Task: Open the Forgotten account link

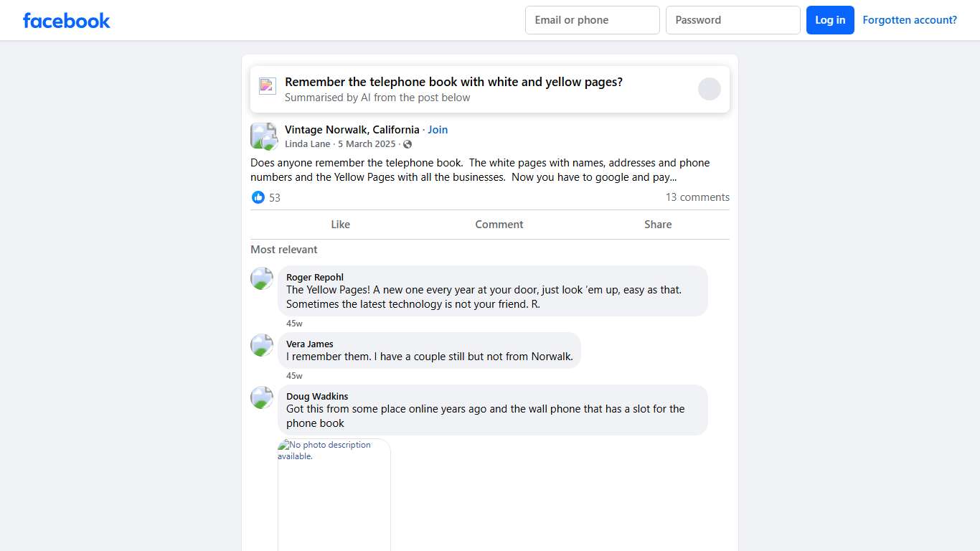Action: click(910, 20)
